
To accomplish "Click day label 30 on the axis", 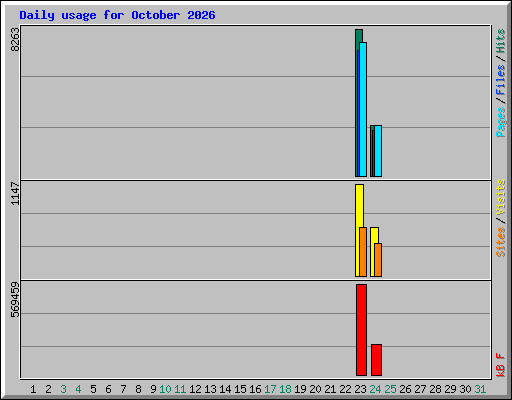I will [465, 389].
